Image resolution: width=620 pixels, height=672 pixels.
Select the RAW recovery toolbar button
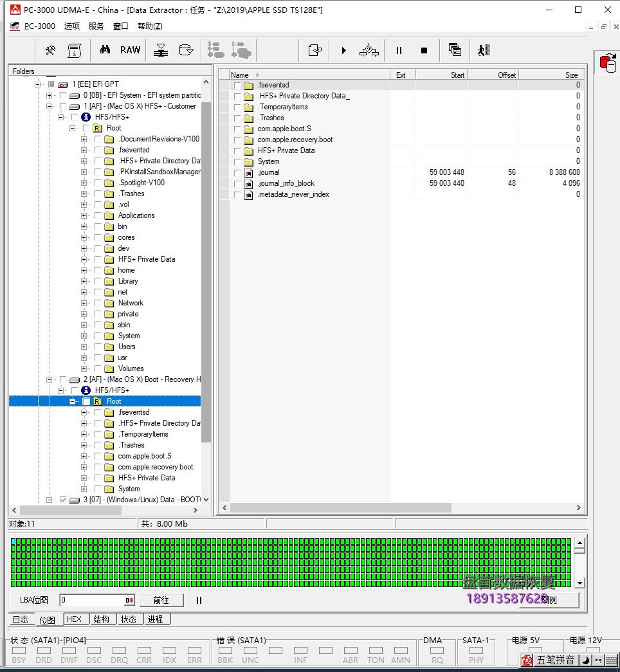pos(130,50)
